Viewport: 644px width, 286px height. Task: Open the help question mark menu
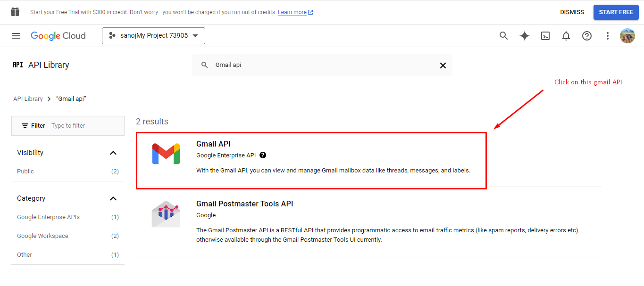point(587,36)
